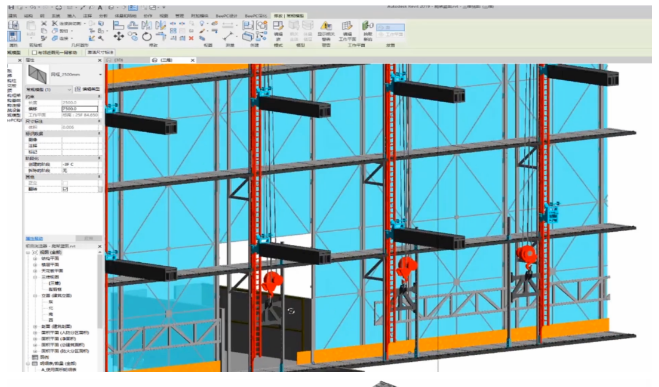Click the 应用 apply button in Properties
659x387 pixels.
[89, 238]
